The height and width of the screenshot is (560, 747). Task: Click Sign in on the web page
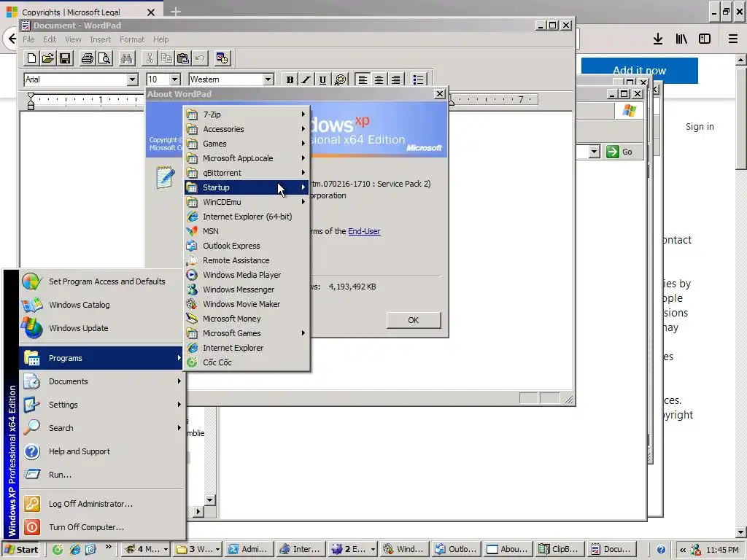(700, 127)
